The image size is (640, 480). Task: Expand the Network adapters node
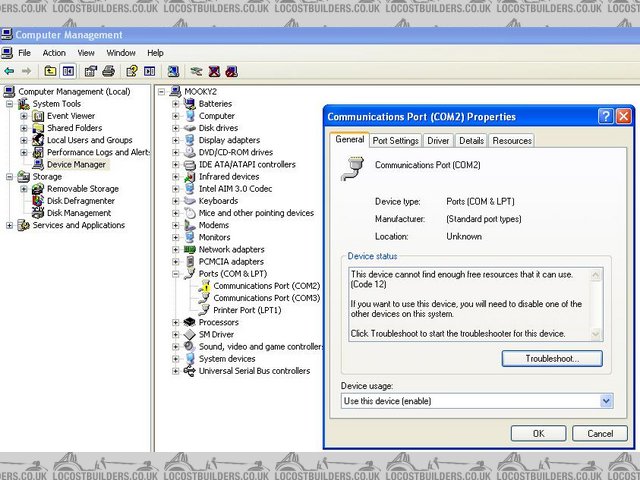click(177, 249)
